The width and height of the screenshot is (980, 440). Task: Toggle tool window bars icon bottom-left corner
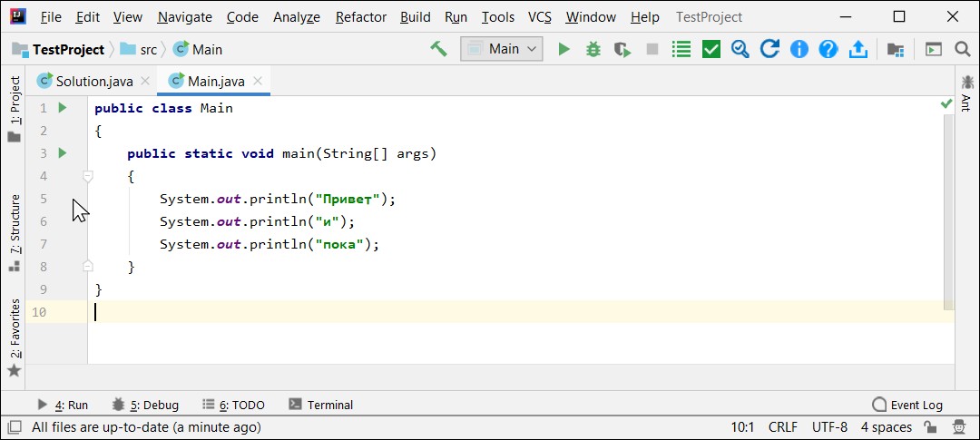coord(14,427)
